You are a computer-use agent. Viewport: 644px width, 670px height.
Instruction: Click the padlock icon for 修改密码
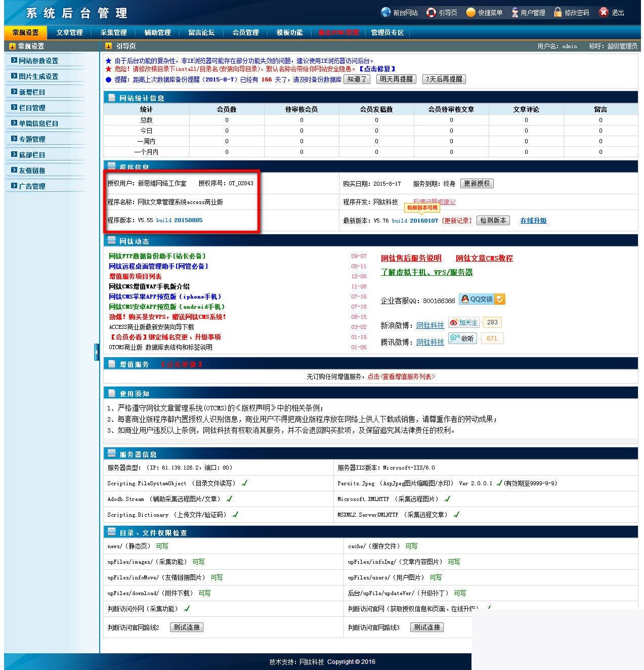coord(557,12)
